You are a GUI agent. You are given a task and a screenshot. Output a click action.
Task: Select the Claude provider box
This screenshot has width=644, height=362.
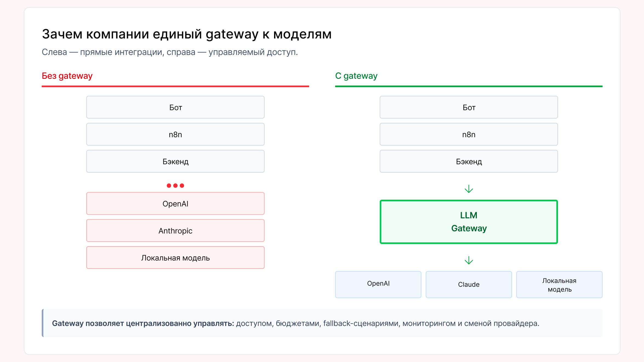coord(469,285)
